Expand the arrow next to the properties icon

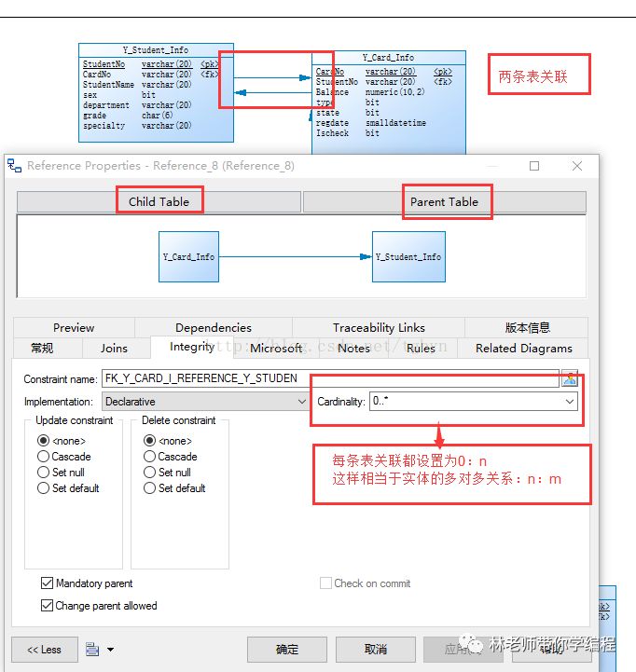(x=111, y=650)
